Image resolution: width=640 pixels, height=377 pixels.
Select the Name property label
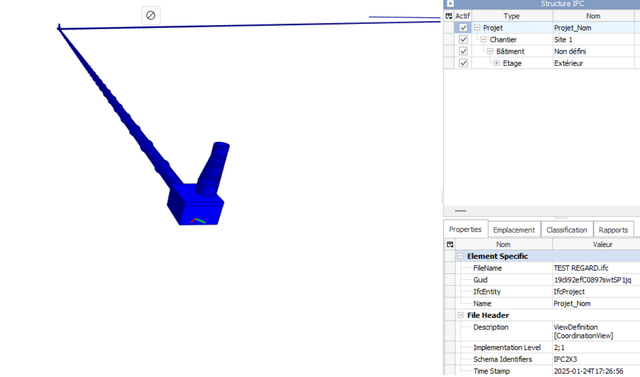point(482,304)
